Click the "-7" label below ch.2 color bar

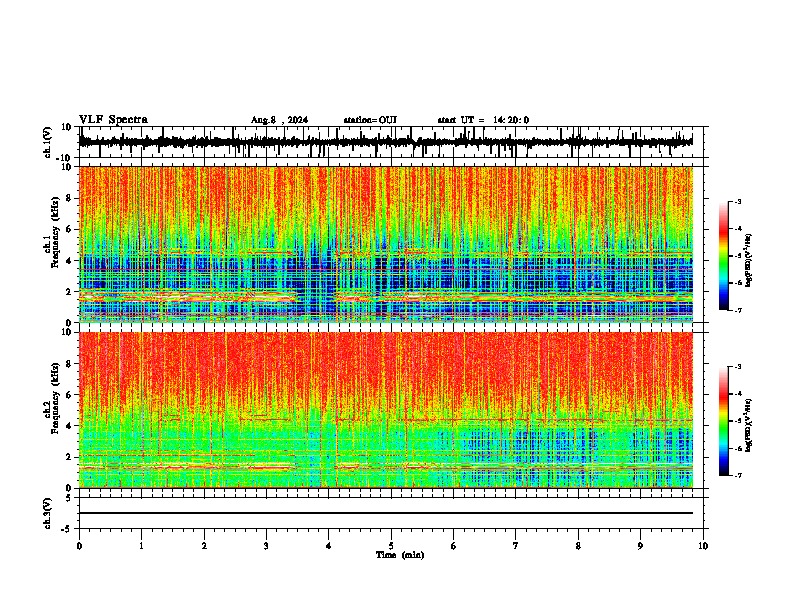[x=737, y=475]
